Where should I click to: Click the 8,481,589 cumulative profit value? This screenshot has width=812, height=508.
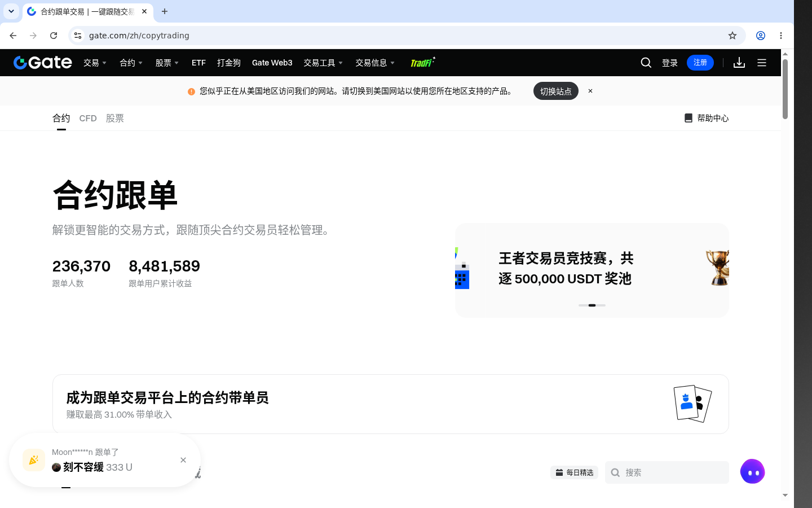pos(164,266)
